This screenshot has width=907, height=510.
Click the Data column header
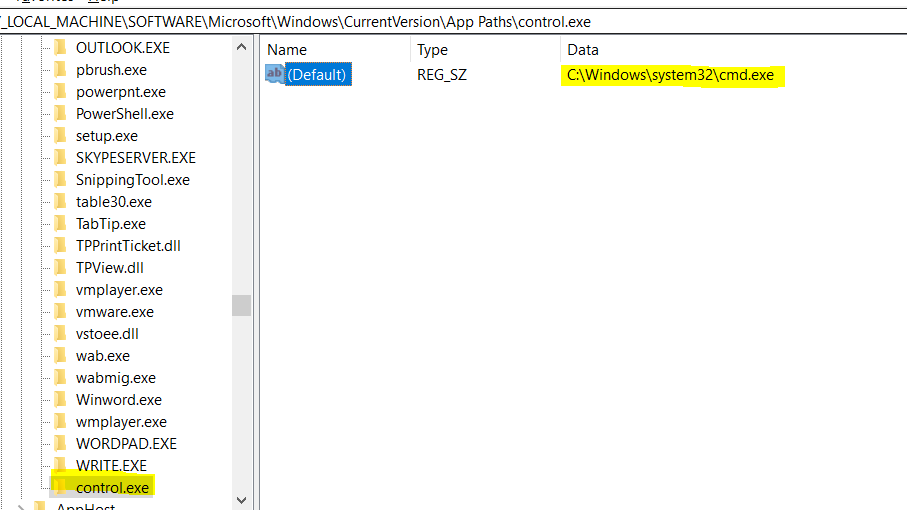(x=583, y=50)
